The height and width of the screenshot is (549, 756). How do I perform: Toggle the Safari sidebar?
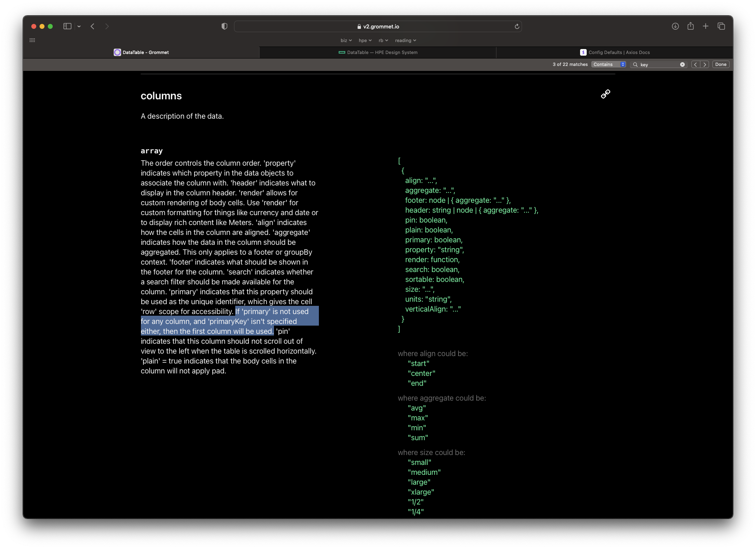[67, 26]
